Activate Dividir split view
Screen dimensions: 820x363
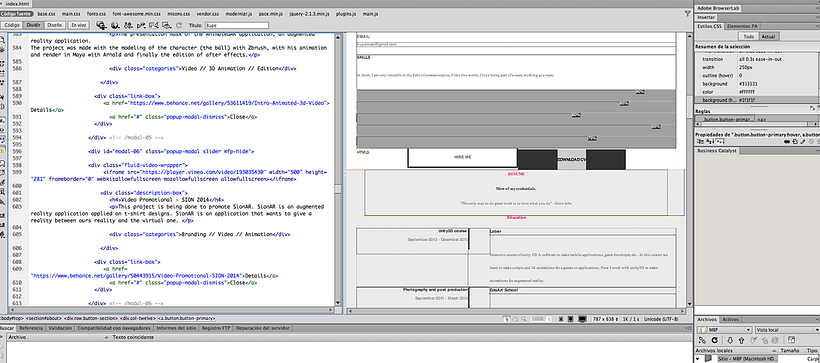(33, 25)
